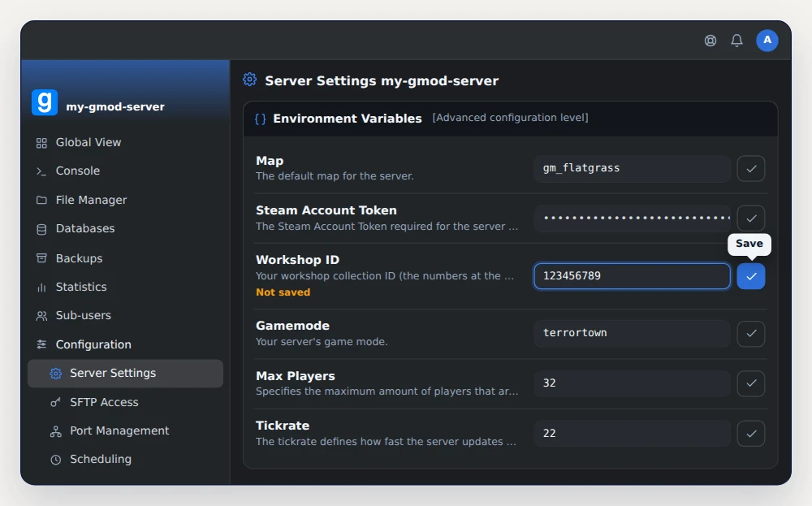Click the 'Not saved' warning text
Image resolution: width=812 pixels, height=506 pixels.
coord(283,292)
